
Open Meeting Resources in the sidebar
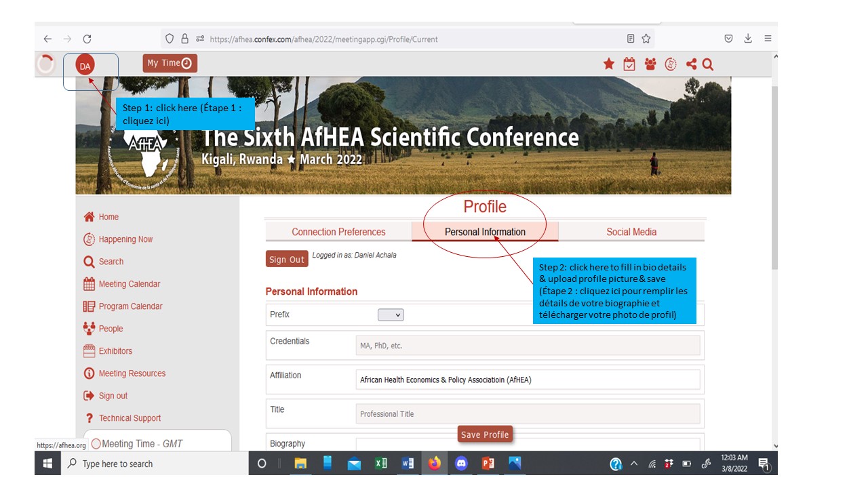click(x=124, y=373)
